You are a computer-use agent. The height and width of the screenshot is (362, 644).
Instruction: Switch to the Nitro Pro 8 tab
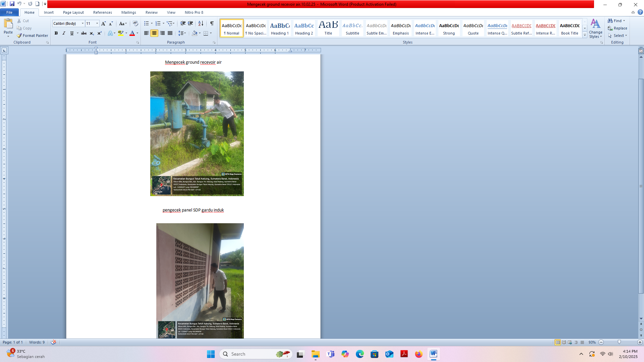[x=194, y=12]
